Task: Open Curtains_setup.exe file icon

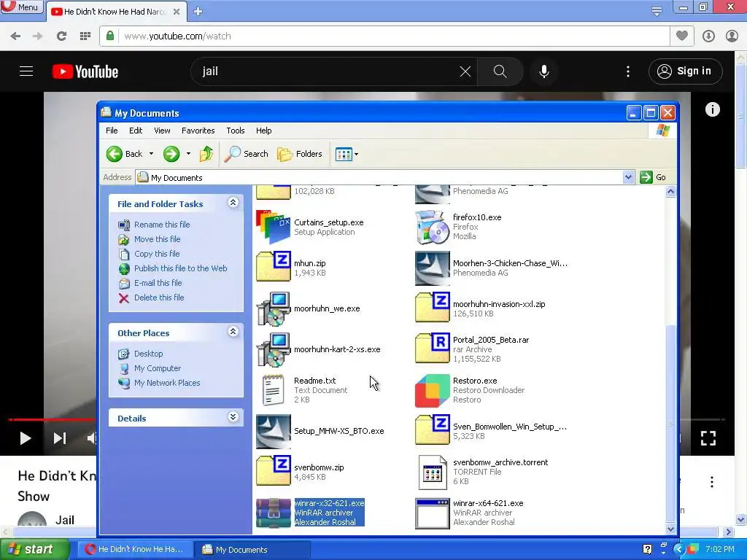Action: point(273,227)
